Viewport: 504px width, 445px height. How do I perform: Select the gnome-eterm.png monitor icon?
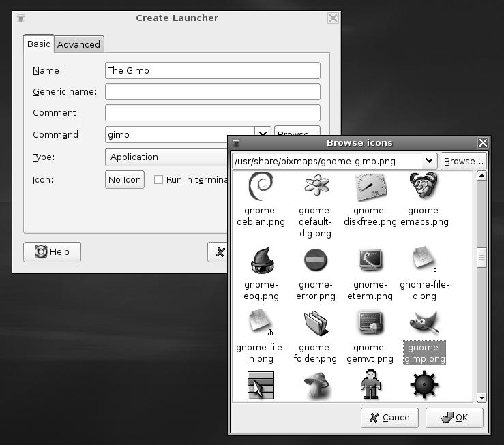[x=370, y=262]
